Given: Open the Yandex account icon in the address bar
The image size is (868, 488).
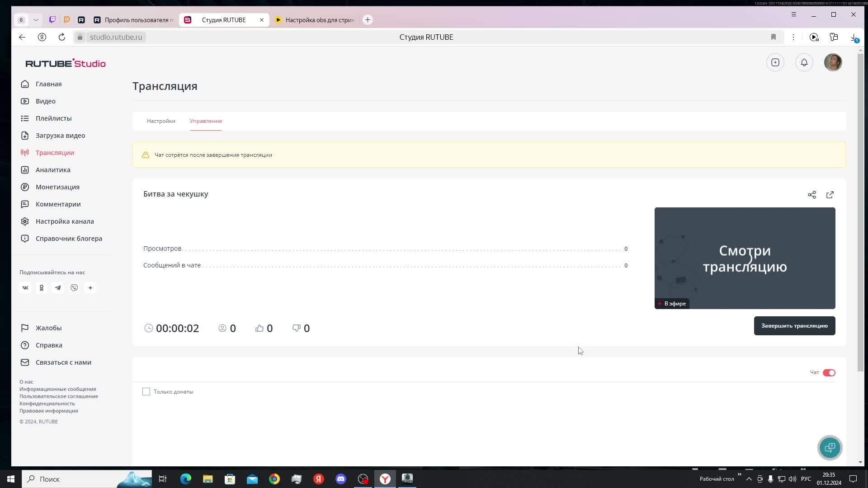Looking at the screenshot, I should (x=42, y=37).
